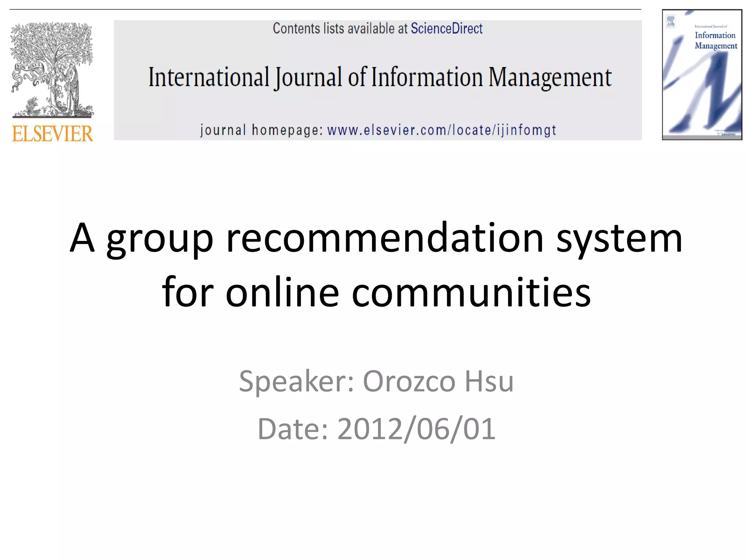Click the 'Date:' label in the subtitle
The height and width of the screenshot is (560, 747).
coord(293,429)
